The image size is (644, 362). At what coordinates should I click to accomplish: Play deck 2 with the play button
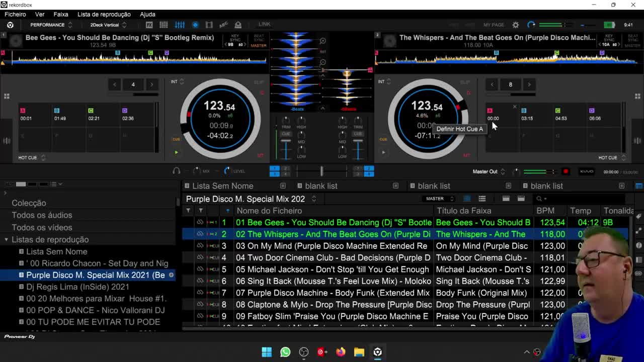click(383, 152)
